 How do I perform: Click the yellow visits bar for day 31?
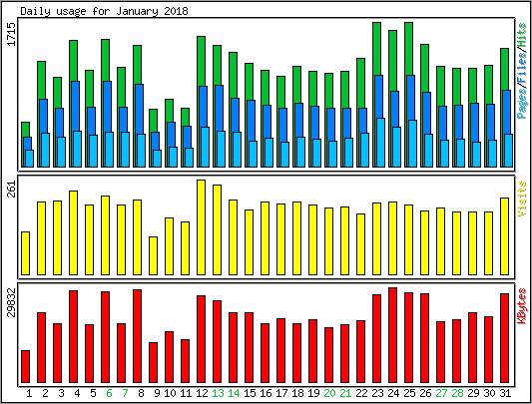point(504,236)
